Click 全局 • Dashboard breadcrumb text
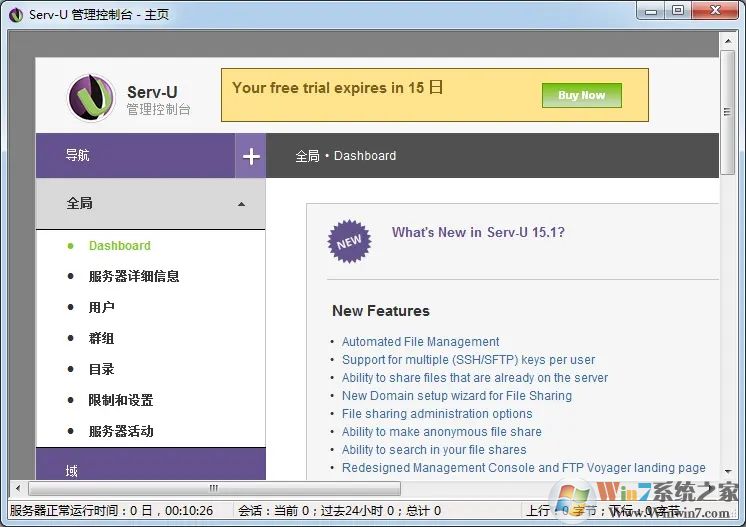This screenshot has width=746, height=527. coord(345,156)
